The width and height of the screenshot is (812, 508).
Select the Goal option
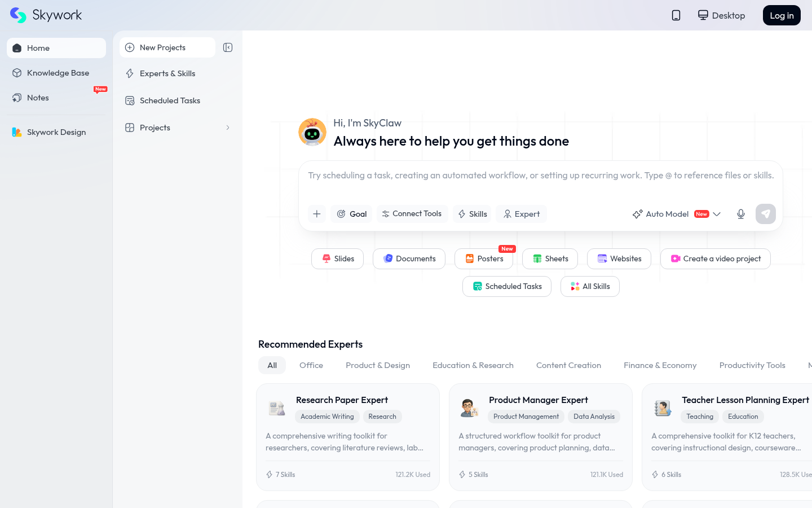(351, 214)
